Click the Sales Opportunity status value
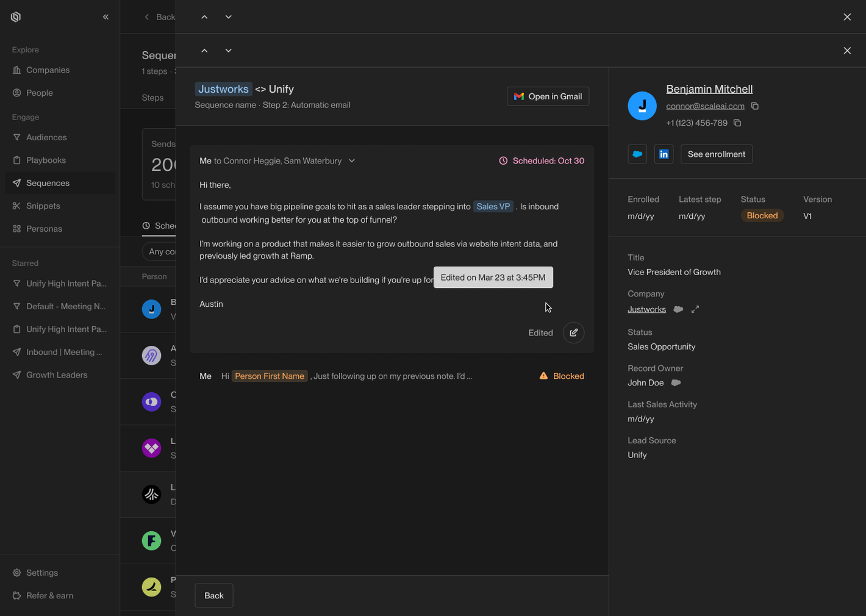 [661, 346]
